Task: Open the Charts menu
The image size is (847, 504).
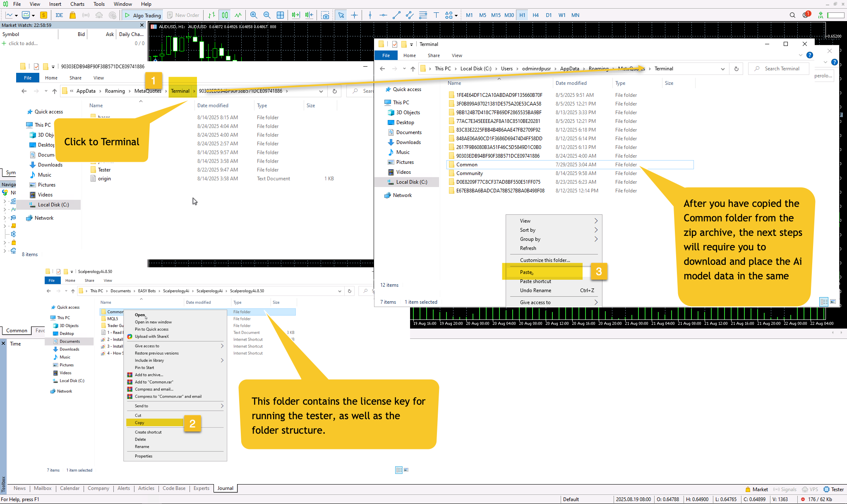Action: click(77, 4)
